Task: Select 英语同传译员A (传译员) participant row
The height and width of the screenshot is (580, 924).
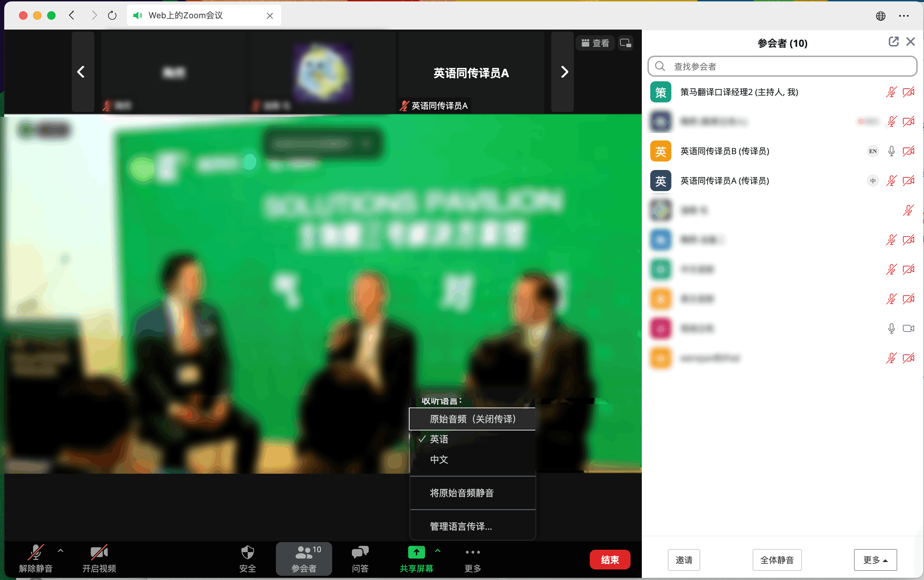Action: pos(782,181)
